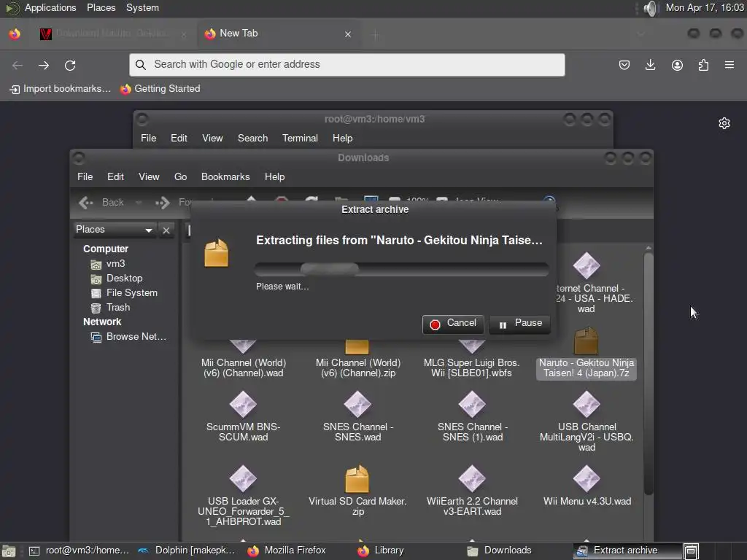This screenshot has height=560, width=747.
Task: Select SNES Channel - SNES.wad icon
Action: 357,404
